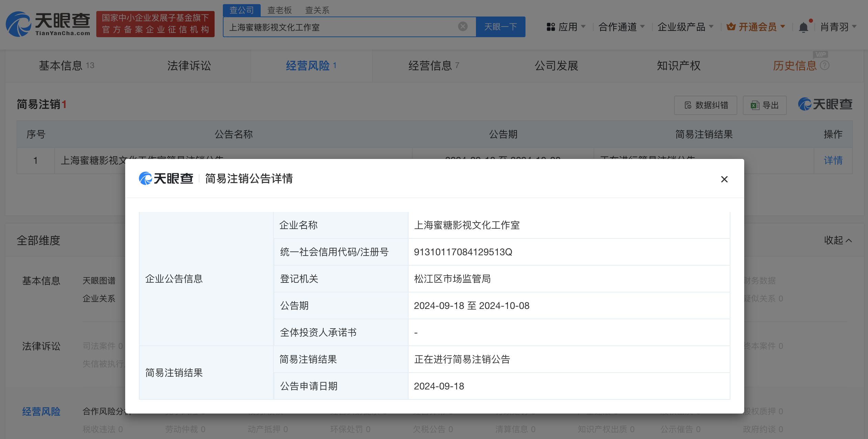The image size is (868, 439).
Task: Click the help question mark beside 历史信息
Action: click(825, 65)
